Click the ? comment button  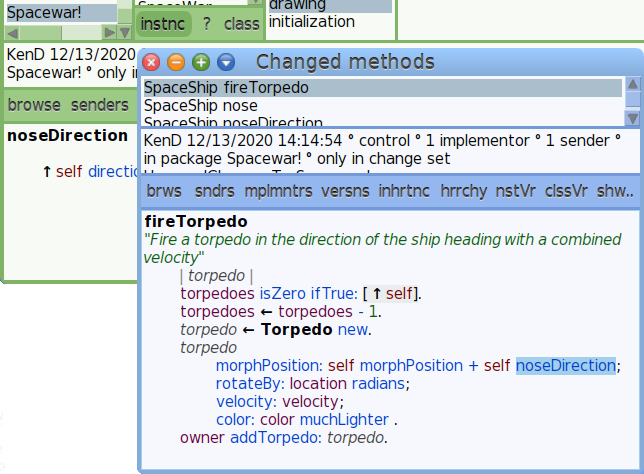pos(206,23)
